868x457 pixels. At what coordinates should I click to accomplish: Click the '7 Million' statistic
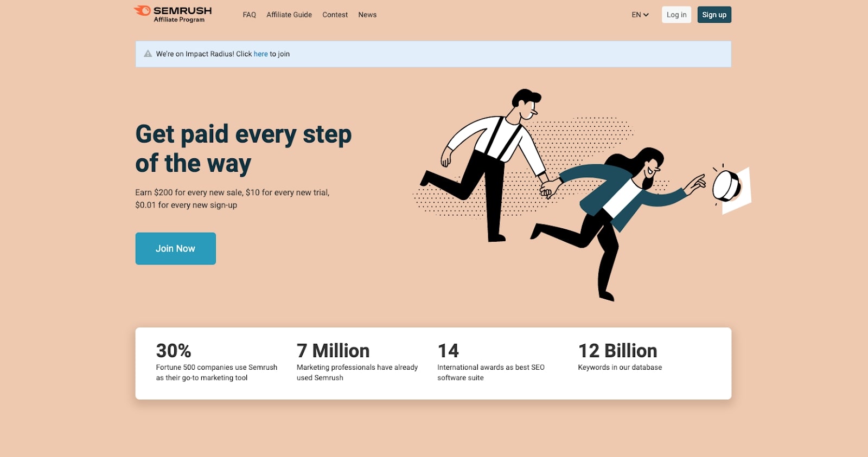coord(333,351)
